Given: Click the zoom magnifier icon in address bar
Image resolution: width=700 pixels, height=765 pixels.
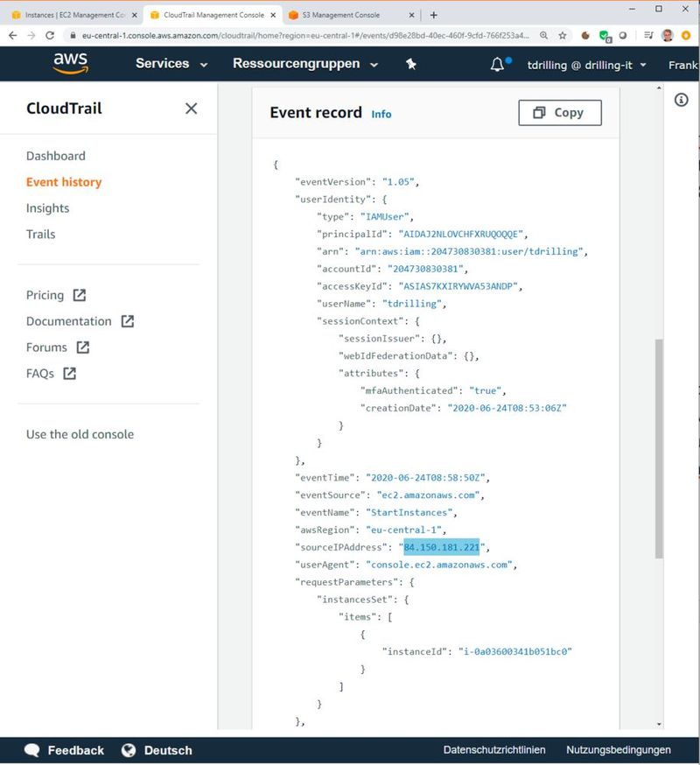Looking at the screenshot, I should (543, 36).
